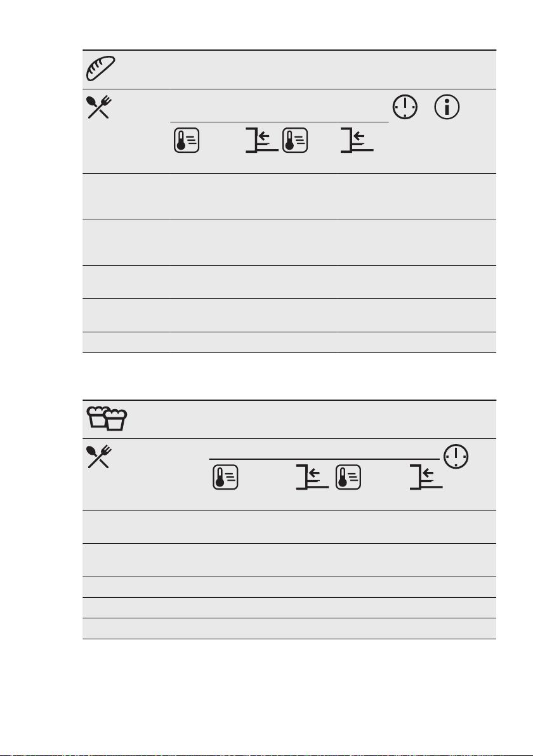Click the first shelf-position icon in the muffin table

coord(312,478)
